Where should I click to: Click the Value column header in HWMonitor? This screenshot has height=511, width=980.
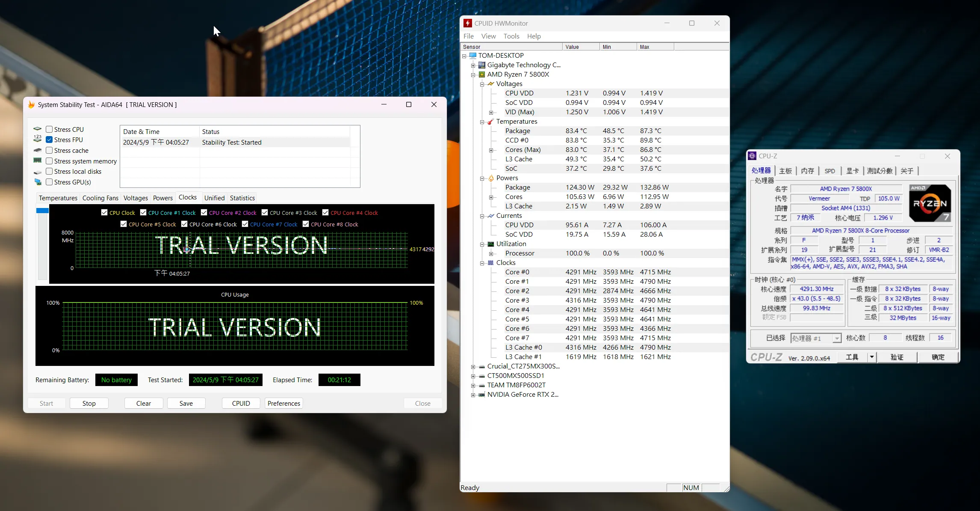pyautogui.click(x=581, y=47)
